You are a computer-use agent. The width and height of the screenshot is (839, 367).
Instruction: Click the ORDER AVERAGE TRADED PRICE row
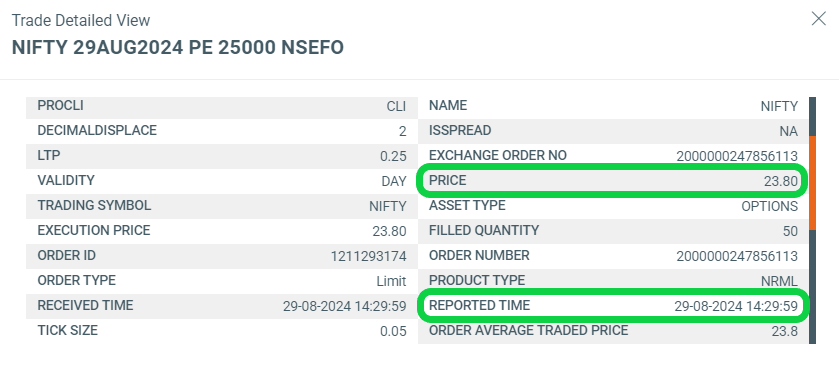[x=613, y=331]
